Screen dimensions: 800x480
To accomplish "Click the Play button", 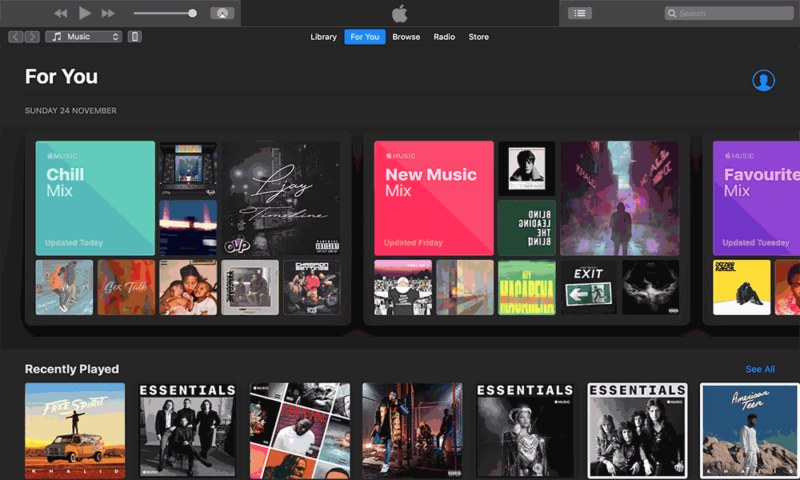I will [85, 13].
